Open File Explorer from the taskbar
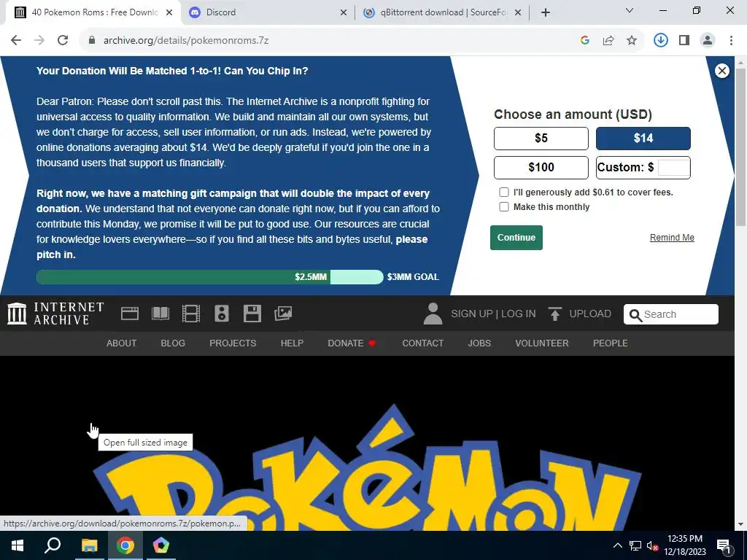The width and height of the screenshot is (747, 560). point(89,545)
